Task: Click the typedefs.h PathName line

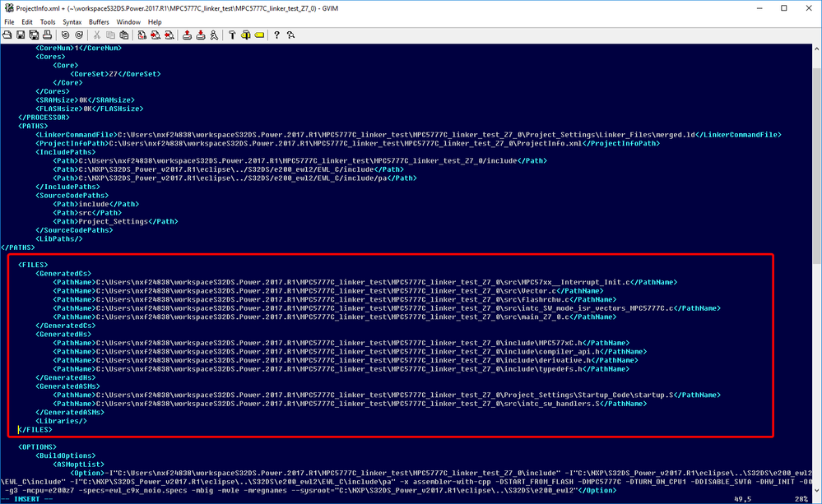Action: pyautogui.click(x=341, y=369)
